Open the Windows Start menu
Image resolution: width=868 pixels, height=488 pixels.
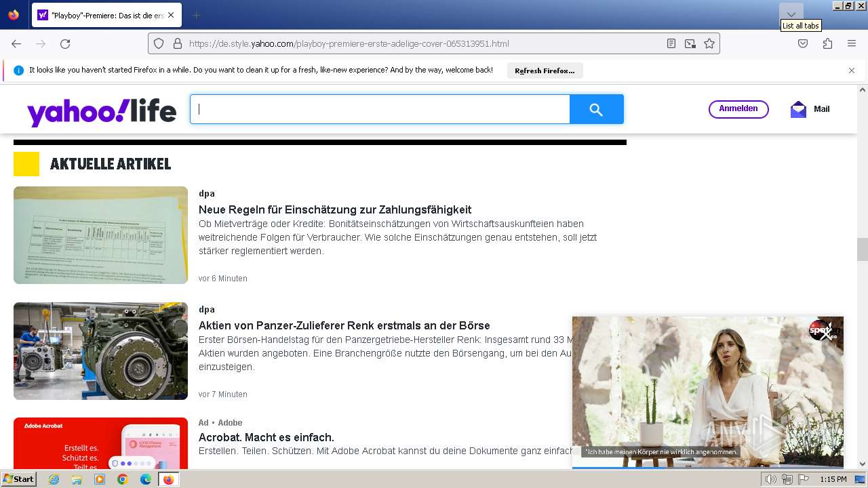point(19,479)
